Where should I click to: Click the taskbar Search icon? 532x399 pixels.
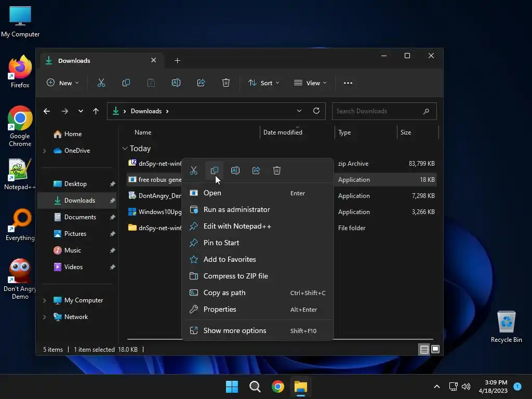coord(255,387)
